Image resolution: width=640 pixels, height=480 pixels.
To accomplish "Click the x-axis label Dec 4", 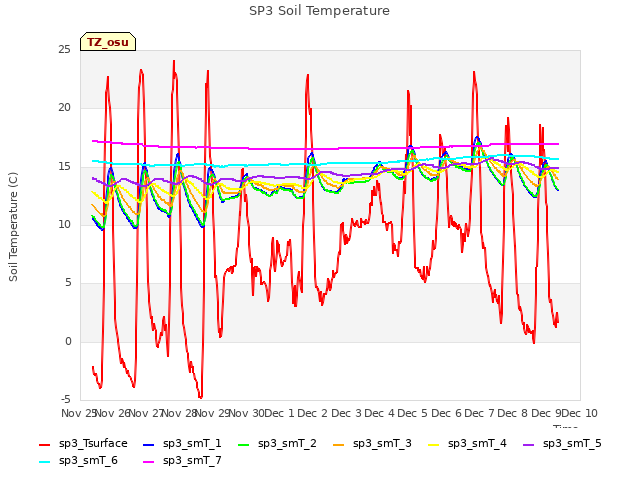I will [x=379, y=413].
